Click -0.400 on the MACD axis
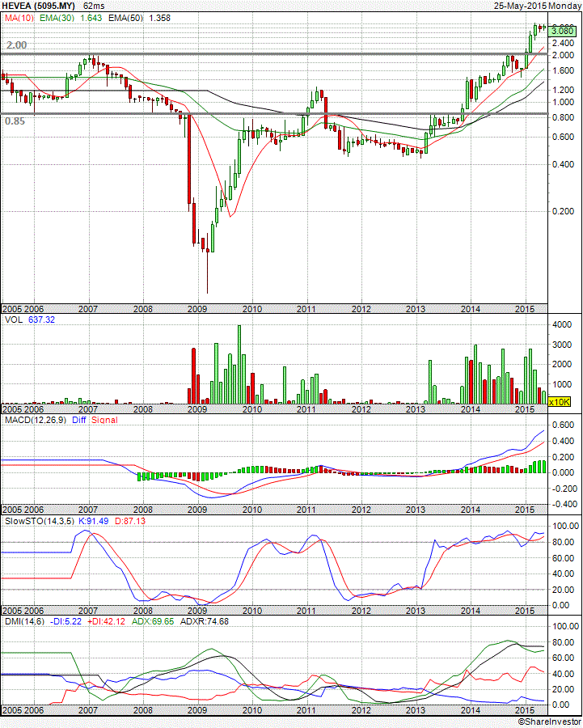This screenshot has width=583, height=728. [x=562, y=504]
